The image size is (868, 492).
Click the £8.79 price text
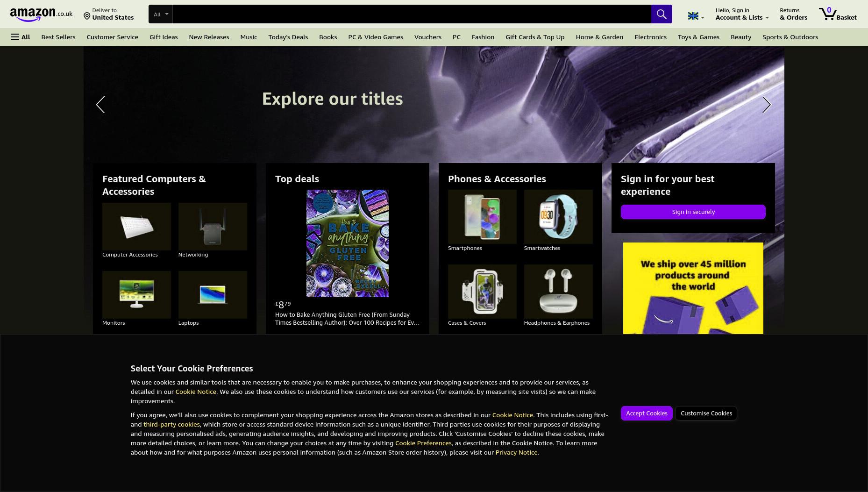click(283, 305)
